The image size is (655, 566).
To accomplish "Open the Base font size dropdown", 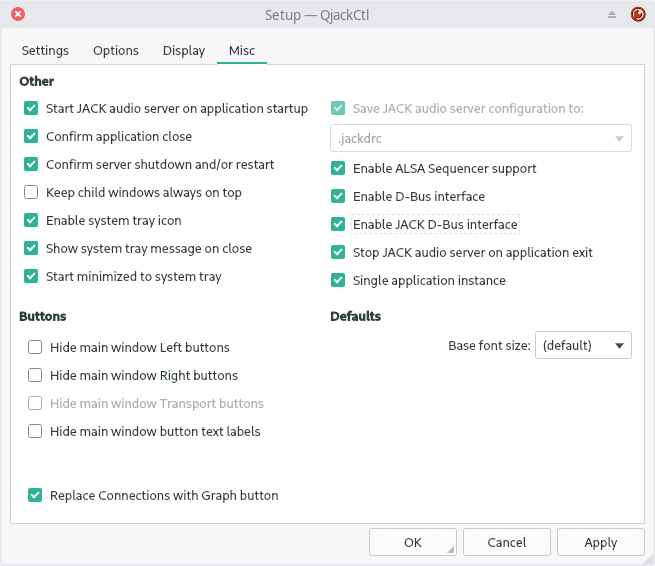I will click(583, 345).
